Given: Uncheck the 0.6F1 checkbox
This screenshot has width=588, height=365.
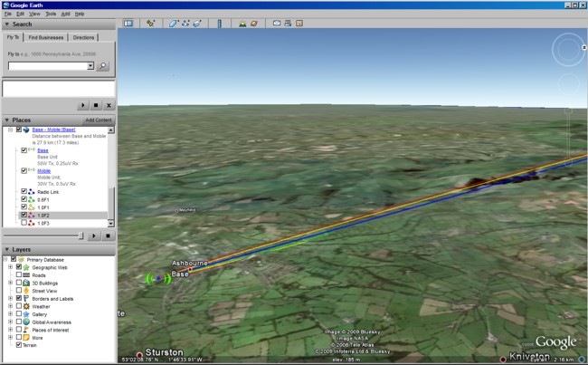Looking at the screenshot, I should pyautogui.click(x=24, y=199).
